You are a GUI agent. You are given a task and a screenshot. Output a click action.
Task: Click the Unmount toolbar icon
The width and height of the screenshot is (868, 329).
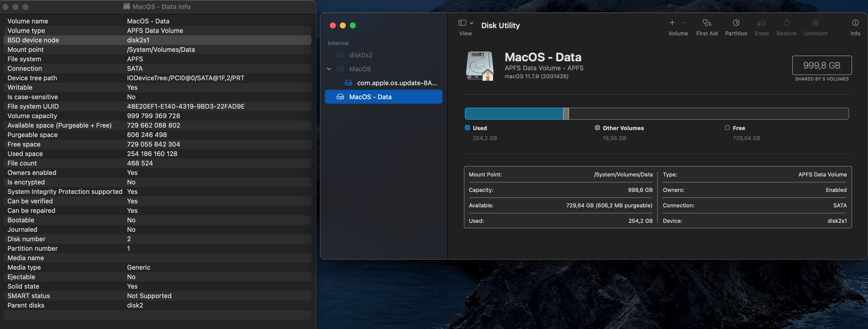815,23
